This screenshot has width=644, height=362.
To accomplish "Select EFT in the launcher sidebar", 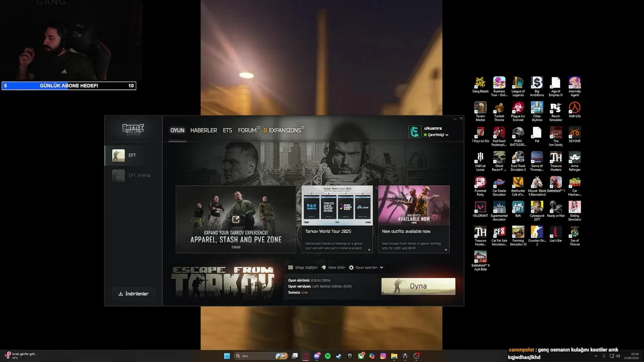I will tap(133, 155).
